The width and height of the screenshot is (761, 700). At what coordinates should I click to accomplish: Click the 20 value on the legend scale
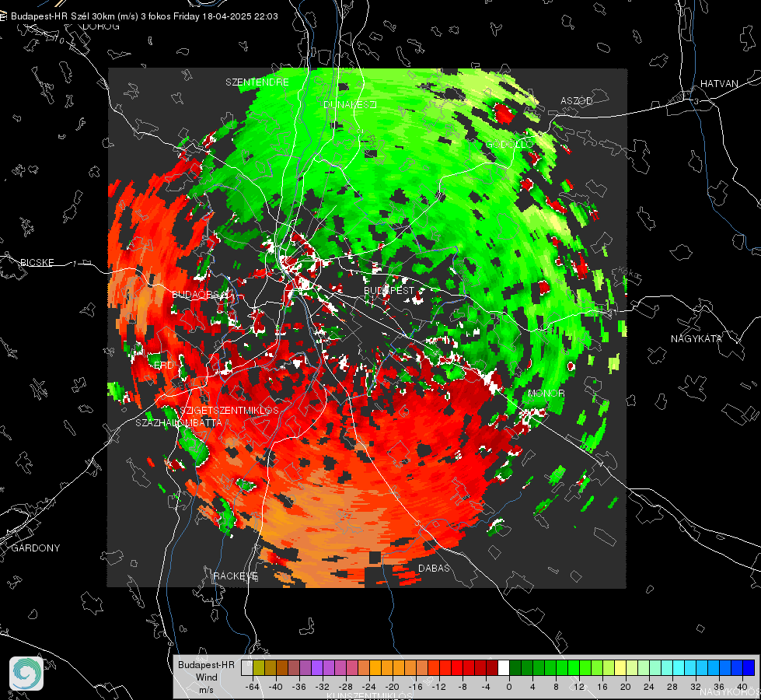tap(626, 687)
